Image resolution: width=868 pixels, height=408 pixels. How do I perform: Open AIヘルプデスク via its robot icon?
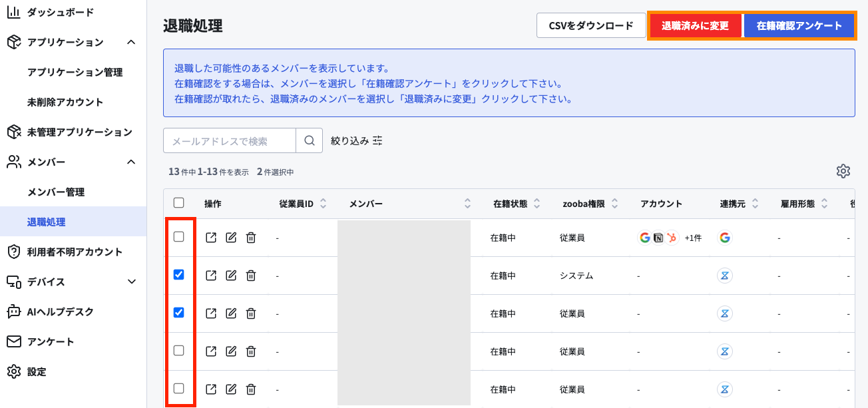pyautogui.click(x=13, y=311)
